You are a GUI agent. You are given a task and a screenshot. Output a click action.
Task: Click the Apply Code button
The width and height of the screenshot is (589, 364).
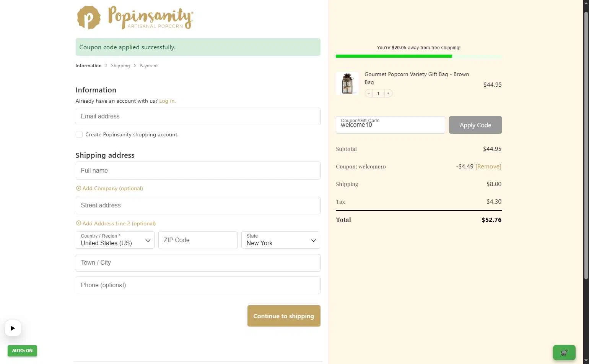click(x=475, y=125)
